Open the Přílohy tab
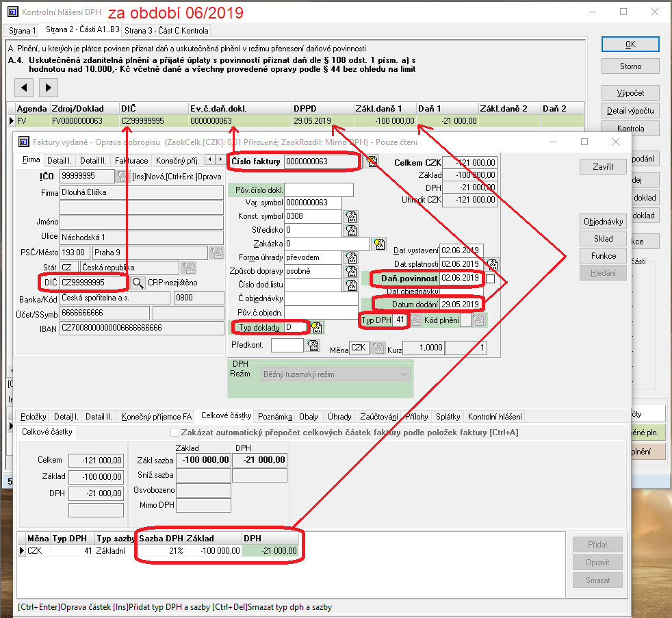The width and height of the screenshot is (672, 618). pyautogui.click(x=417, y=417)
